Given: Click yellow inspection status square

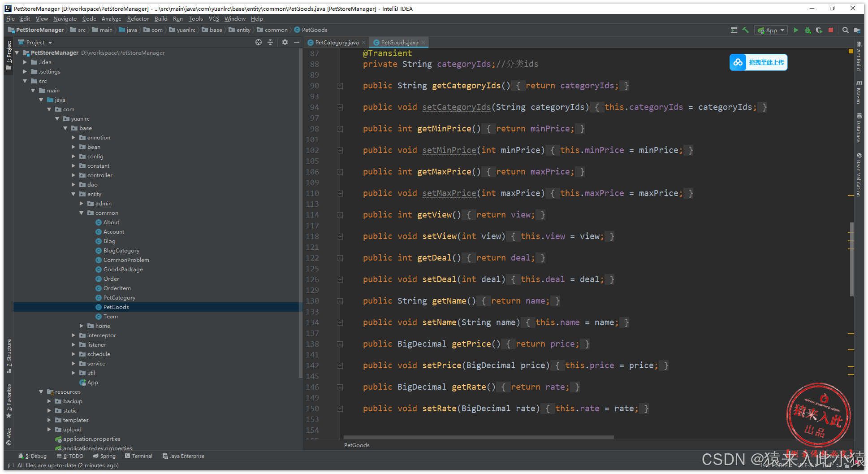Looking at the screenshot, I should coord(851,52).
